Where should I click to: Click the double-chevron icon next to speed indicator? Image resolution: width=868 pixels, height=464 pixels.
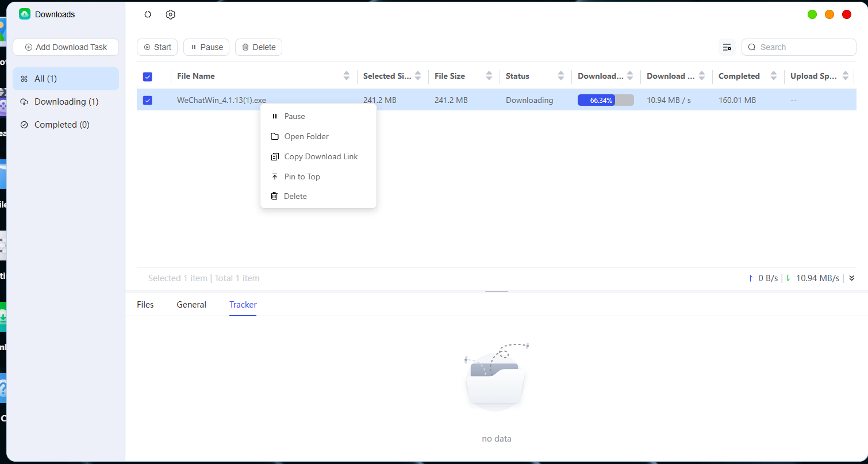[851, 278]
